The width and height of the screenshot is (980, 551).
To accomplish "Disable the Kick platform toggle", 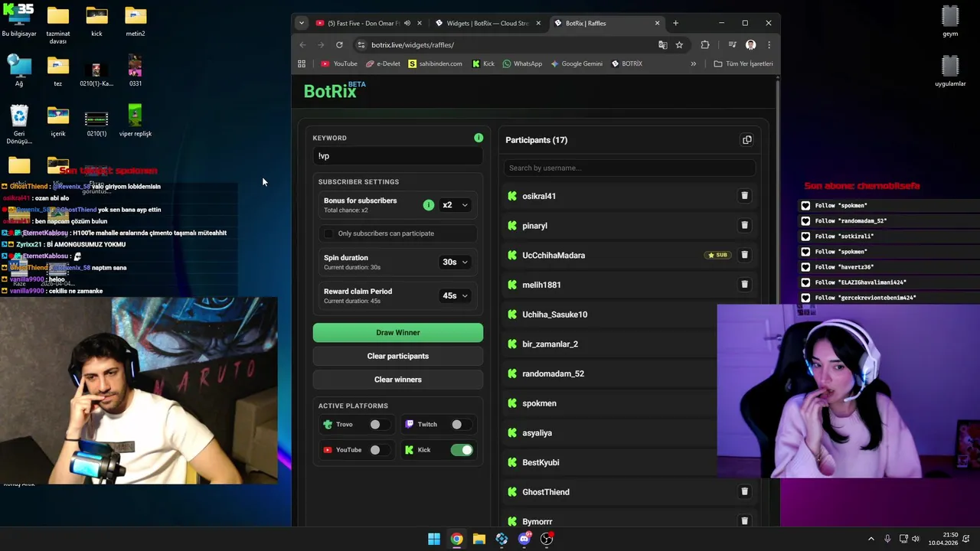I will click(x=462, y=450).
